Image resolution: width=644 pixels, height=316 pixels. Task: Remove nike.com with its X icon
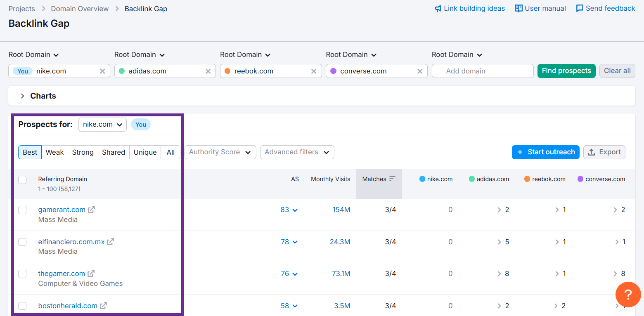[102, 71]
